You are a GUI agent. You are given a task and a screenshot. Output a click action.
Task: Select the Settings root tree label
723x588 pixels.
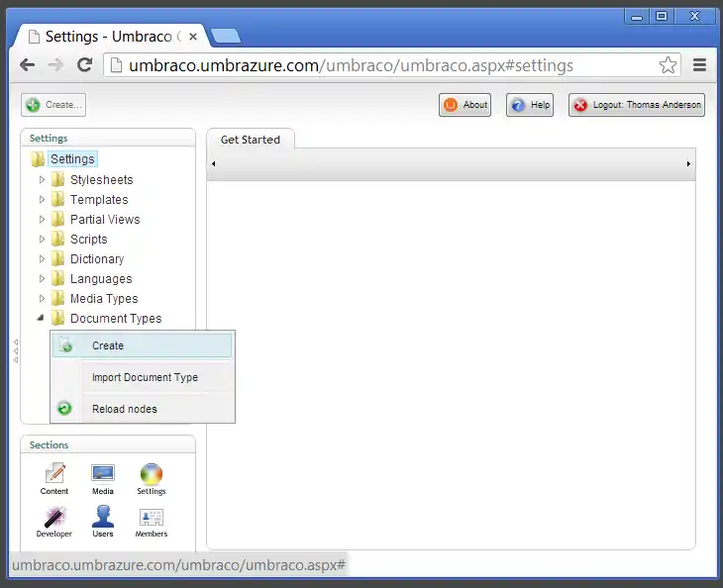72,159
